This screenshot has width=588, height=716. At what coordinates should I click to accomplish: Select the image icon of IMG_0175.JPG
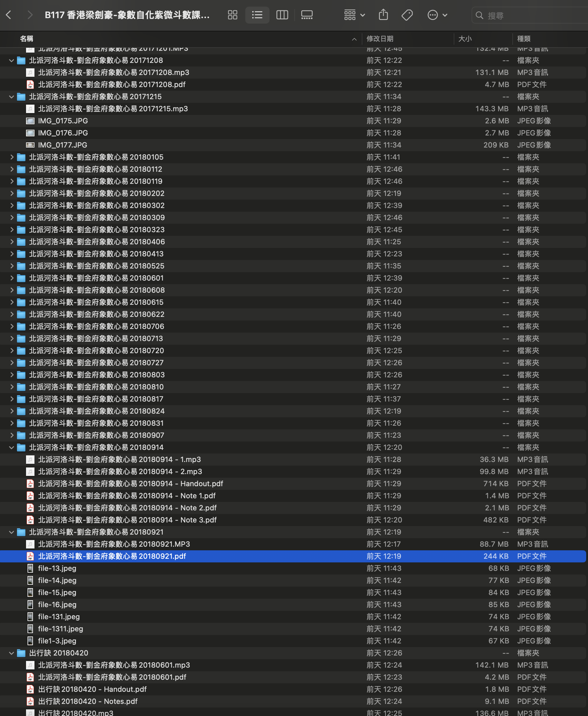[30, 121]
